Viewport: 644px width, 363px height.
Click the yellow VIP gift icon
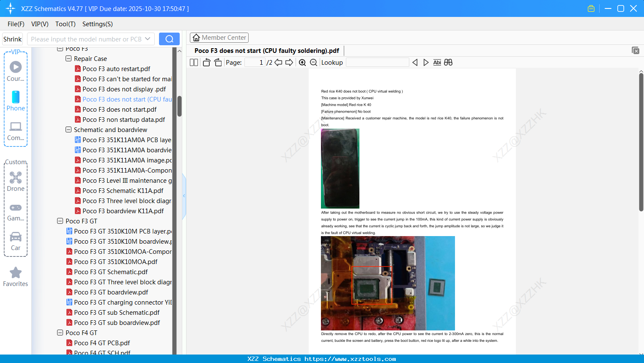[x=591, y=8]
